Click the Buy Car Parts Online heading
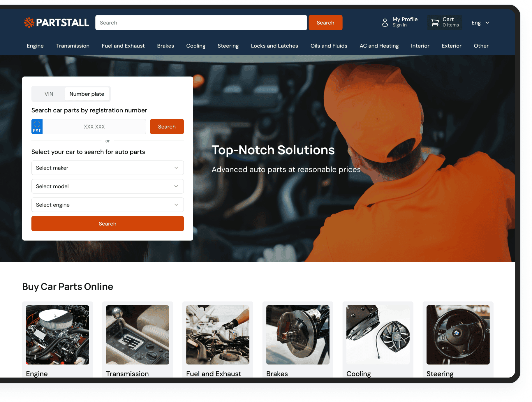Viewport: 532px width, 402px height. 68,287
